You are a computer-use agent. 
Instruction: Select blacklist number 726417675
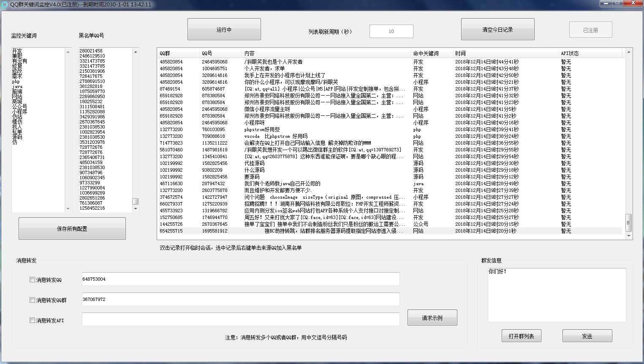tap(91, 76)
